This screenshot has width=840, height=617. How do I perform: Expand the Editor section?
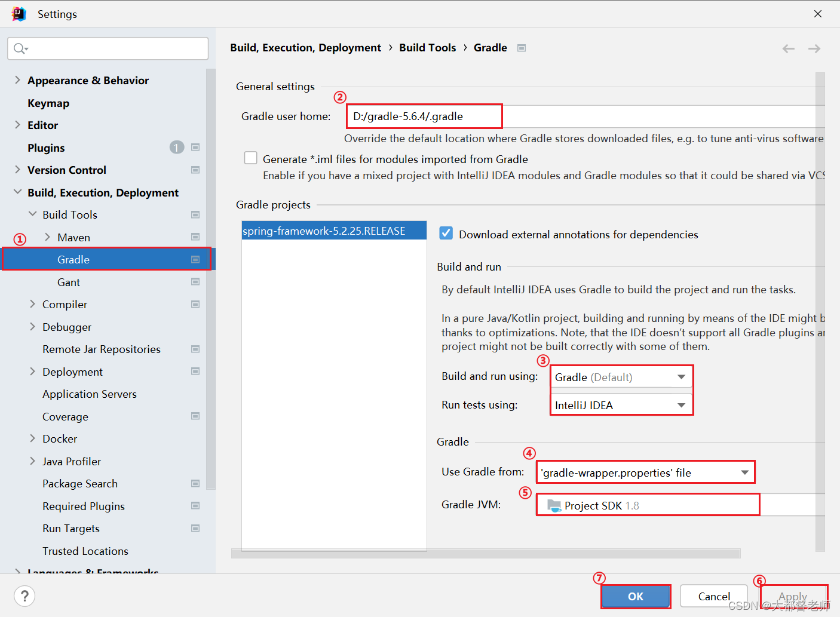click(17, 125)
